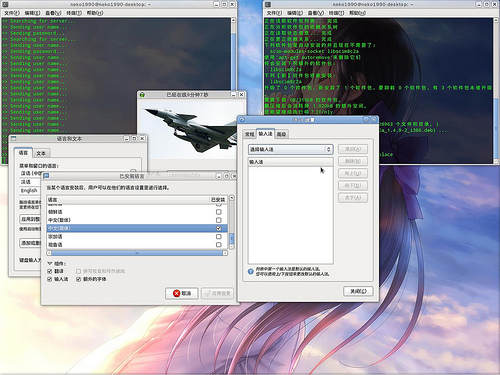The width and height of the screenshot is (500, 375).
Task: Toggle the 额外的字体 component checkbox
Action: [79, 279]
